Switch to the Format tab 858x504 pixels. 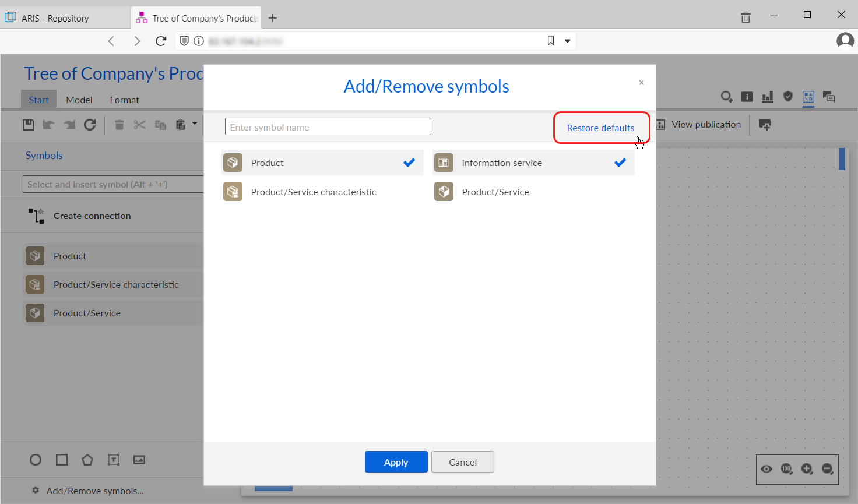tap(124, 99)
